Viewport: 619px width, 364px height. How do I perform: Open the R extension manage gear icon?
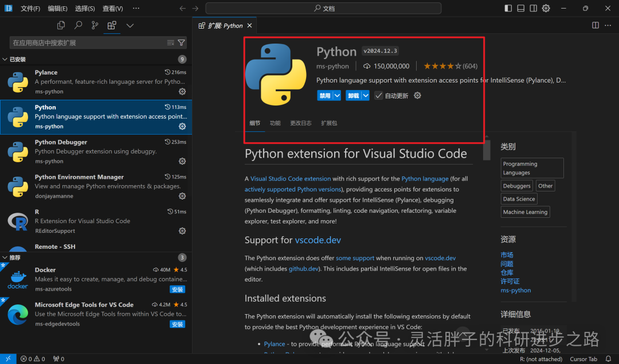pos(182,230)
